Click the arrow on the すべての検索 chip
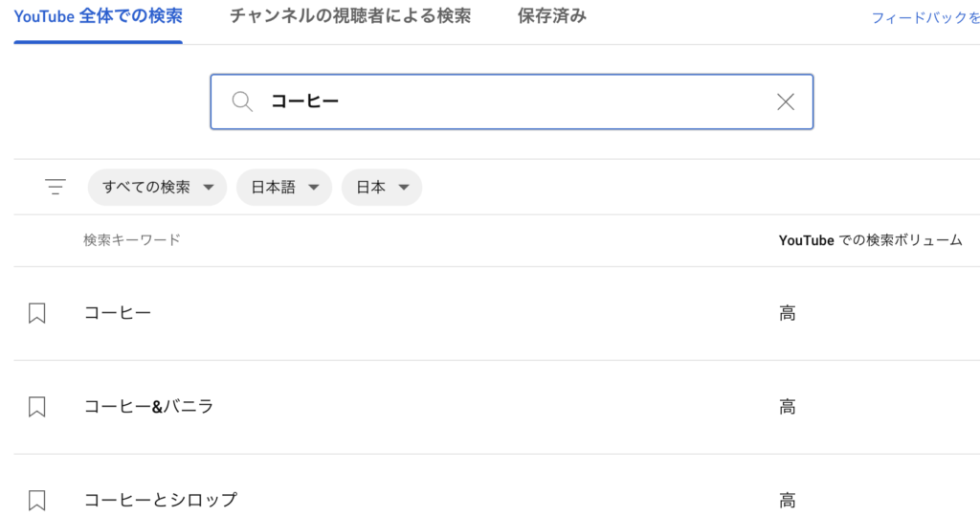The image size is (980, 517). [209, 187]
